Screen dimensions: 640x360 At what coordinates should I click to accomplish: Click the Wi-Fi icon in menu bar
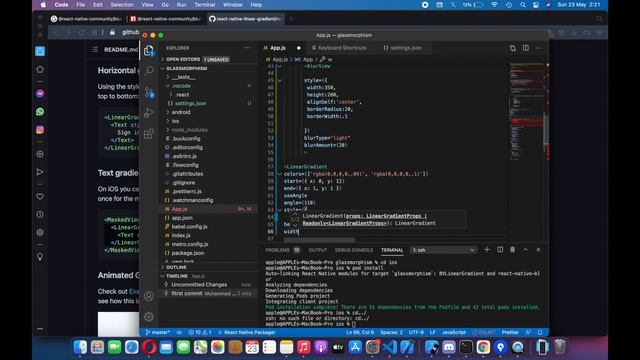pos(494,5)
